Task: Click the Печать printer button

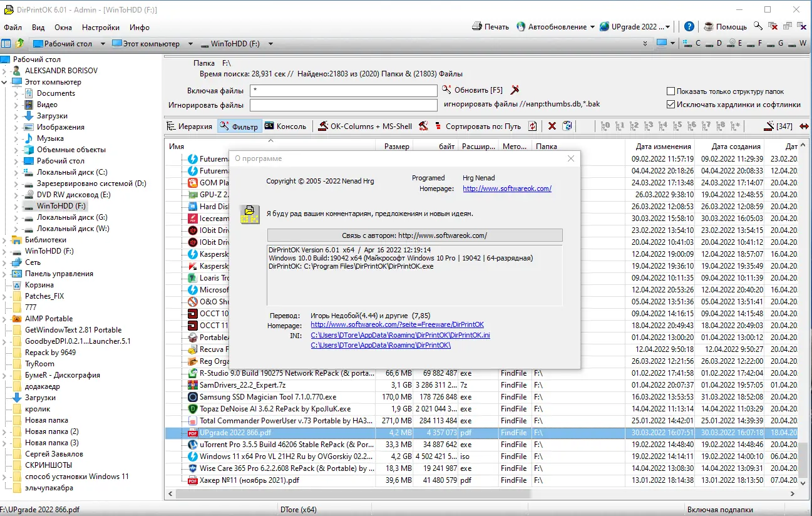Action: coord(490,27)
